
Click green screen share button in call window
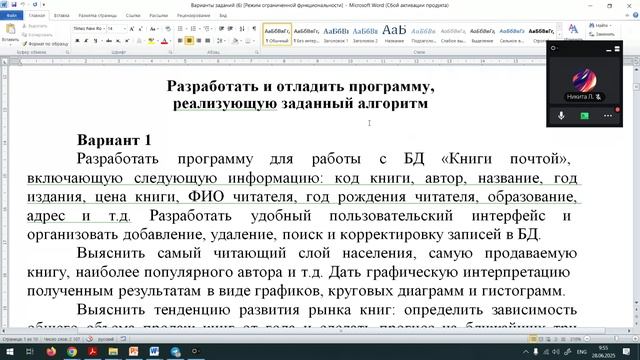[x=584, y=116]
